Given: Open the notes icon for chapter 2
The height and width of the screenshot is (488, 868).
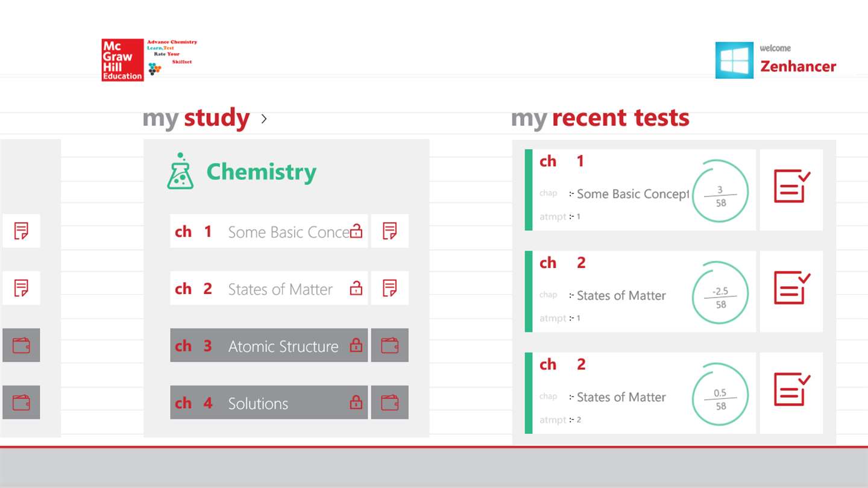Looking at the screenshot, I should (x=389, y=288).
